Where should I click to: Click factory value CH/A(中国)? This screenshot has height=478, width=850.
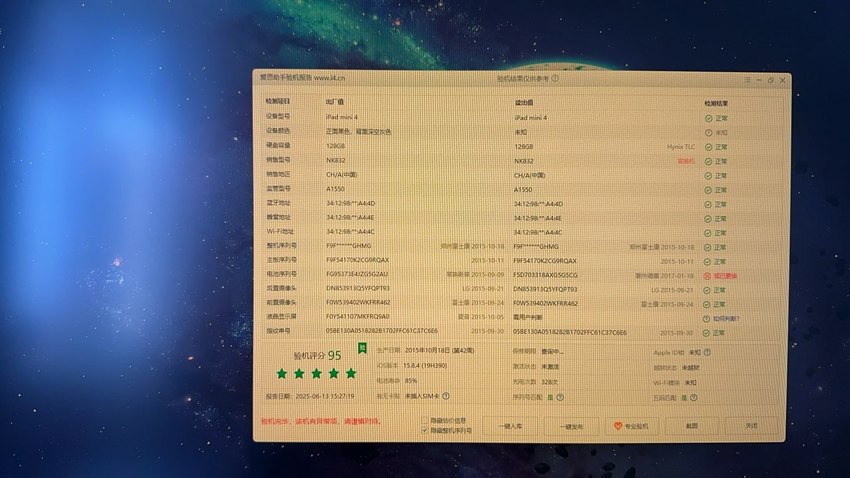point(341,175)
